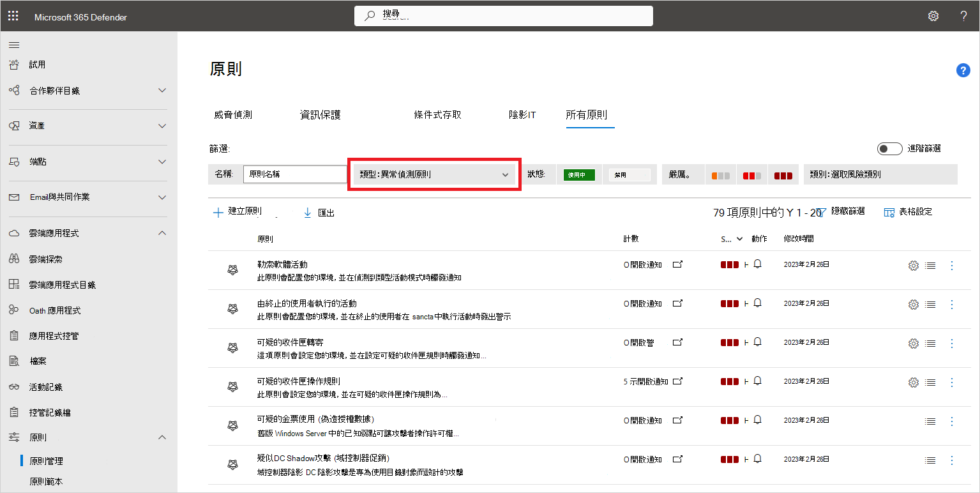Switch to the 威脅偵測 tab
Image resolution: width=980 pixels, height=493 pixels.
click(233, 115)
